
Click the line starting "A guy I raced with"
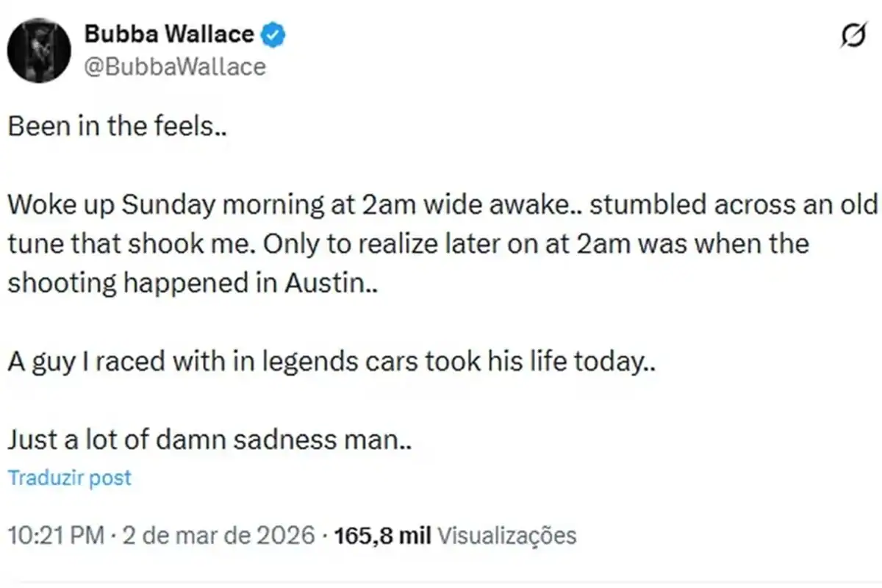(x=331, y=362)
